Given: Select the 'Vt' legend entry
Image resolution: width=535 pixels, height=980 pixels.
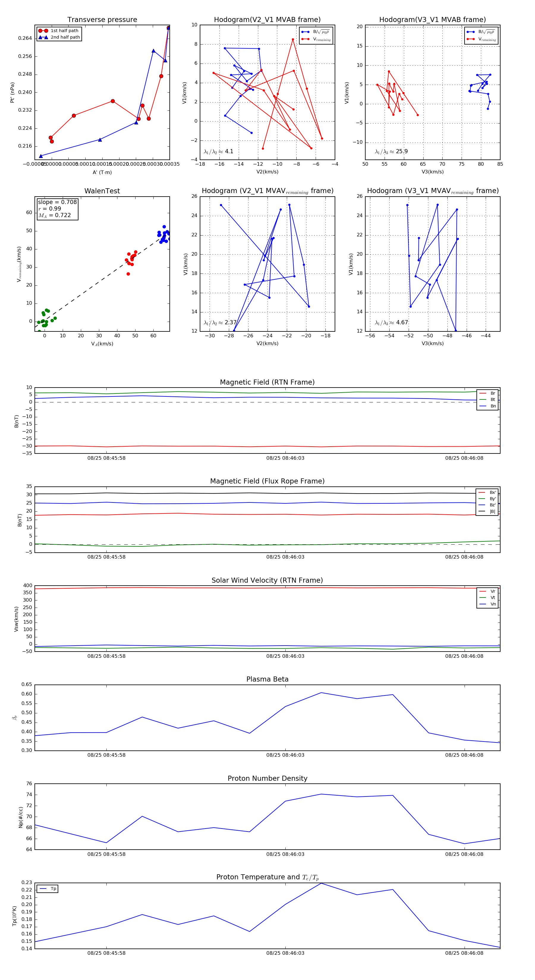Looking at the screenshot, I should 487,598.
